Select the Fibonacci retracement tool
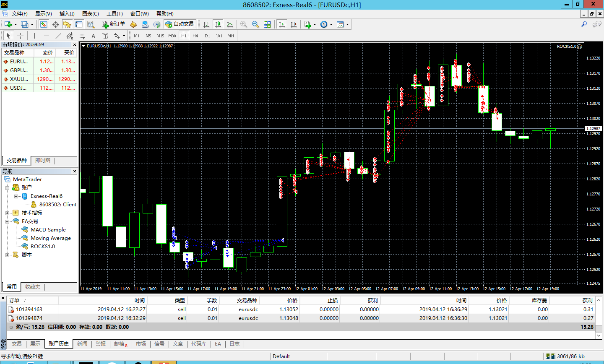This screenshot has height=364, width=604. 81,36
